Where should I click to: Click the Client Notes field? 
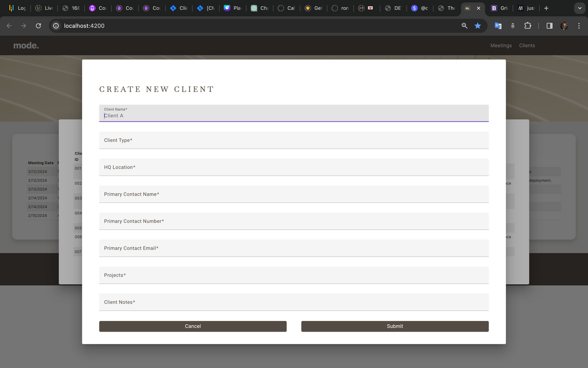[293, 302]
